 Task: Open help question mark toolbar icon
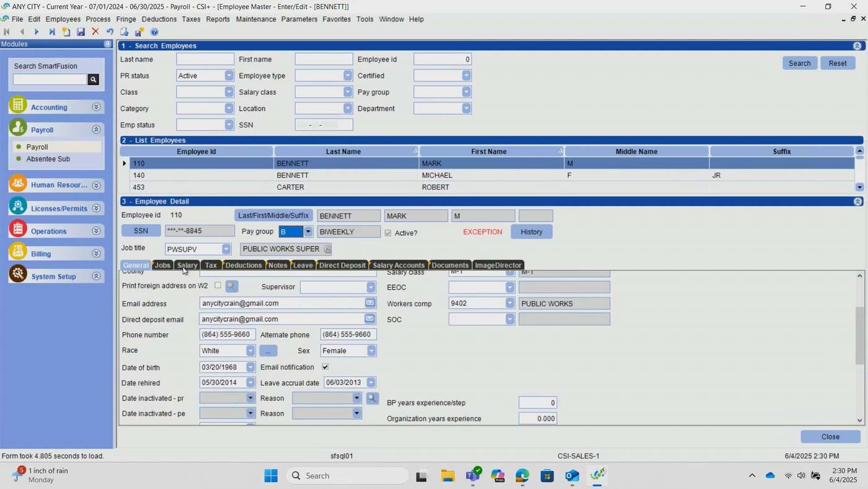pos(154,32)
